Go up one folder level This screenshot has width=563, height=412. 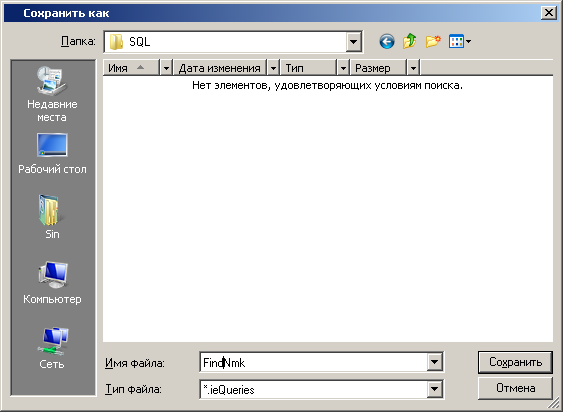point(410,42)
